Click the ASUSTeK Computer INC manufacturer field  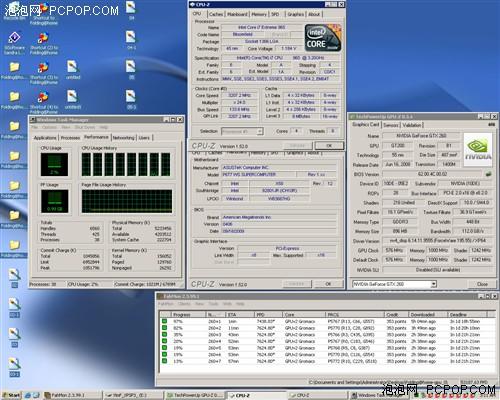point(279,167)
